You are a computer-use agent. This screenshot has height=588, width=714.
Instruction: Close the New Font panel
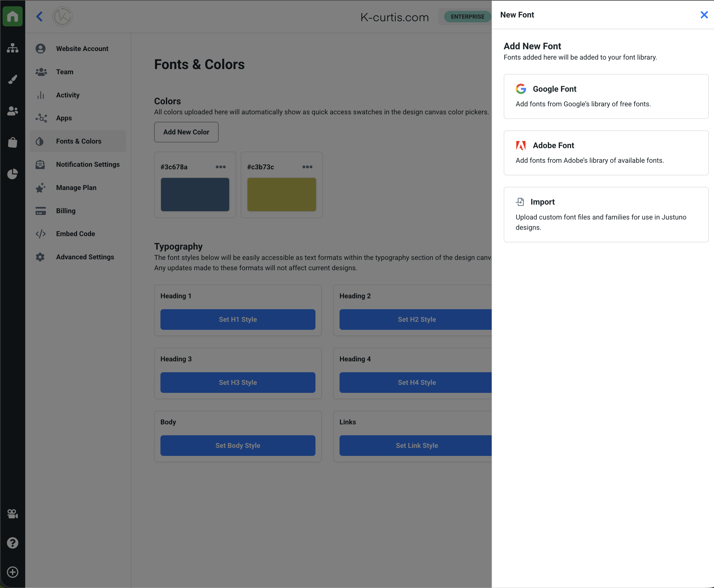tap(704, 15)
